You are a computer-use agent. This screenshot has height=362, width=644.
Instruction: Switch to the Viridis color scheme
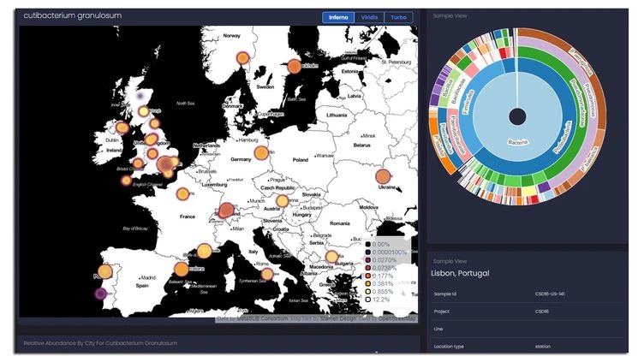click(369, 17)
